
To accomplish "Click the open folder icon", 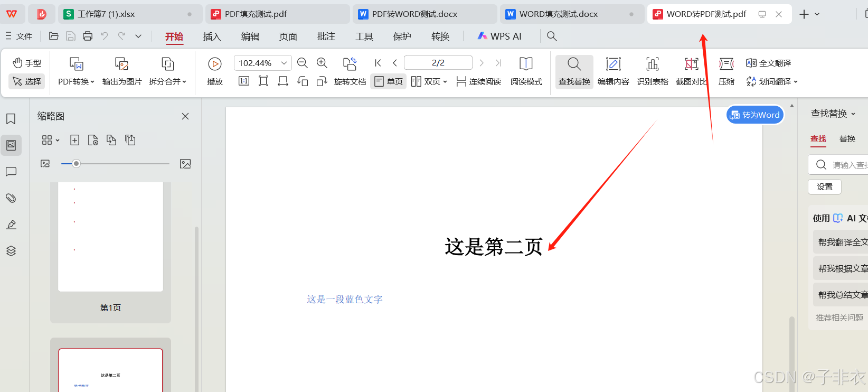I will pos(54,36).
